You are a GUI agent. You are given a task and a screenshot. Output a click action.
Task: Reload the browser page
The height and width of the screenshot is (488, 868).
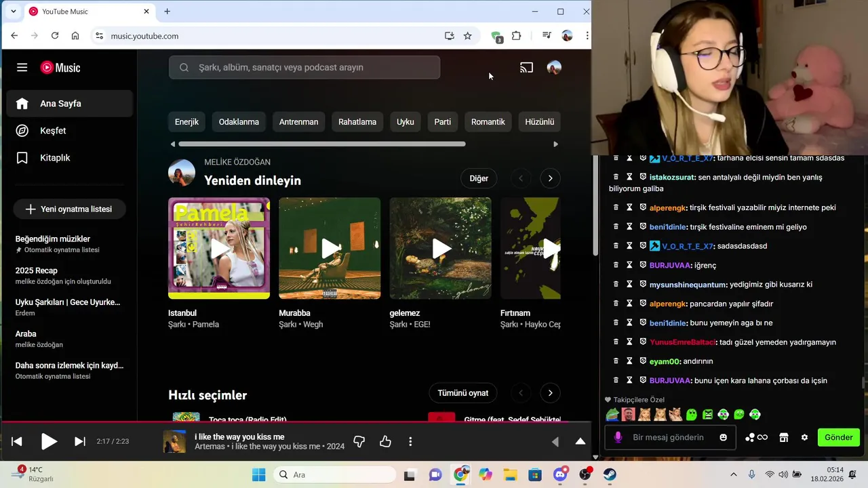pos(55,36)
